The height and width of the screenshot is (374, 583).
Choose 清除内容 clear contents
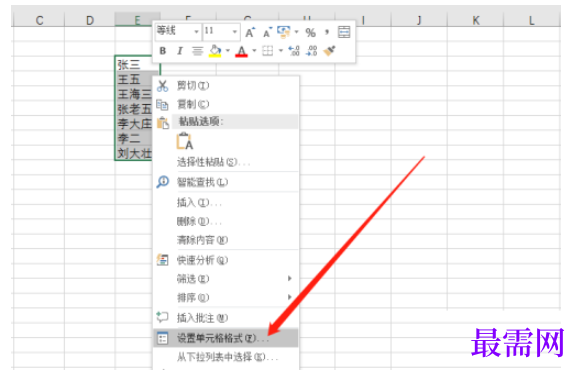pos(226,240)
